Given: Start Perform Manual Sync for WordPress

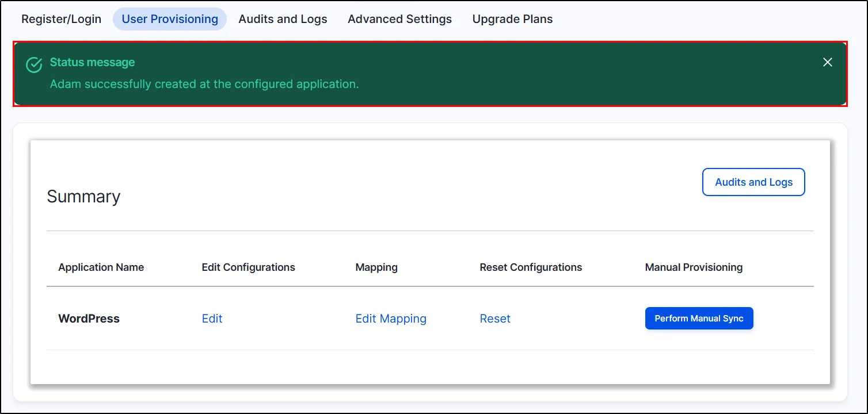Looking at the screenshot, I should tap(699, 319).
